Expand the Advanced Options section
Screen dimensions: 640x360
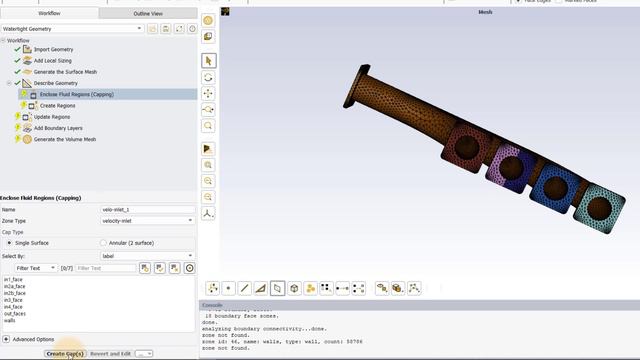[6, 339]
